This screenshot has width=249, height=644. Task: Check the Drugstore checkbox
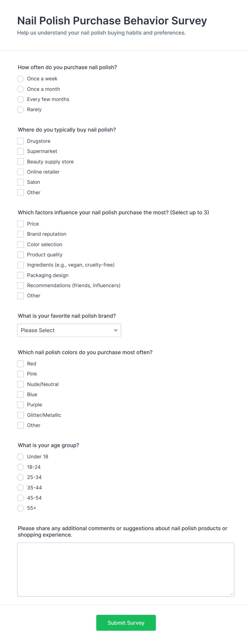click(x=21, y=141)
